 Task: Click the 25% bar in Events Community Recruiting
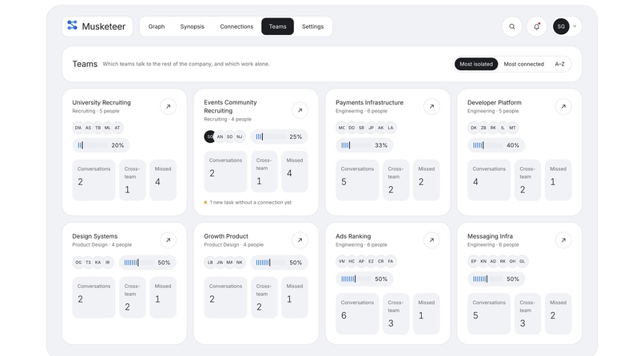(x=280, y=136)
